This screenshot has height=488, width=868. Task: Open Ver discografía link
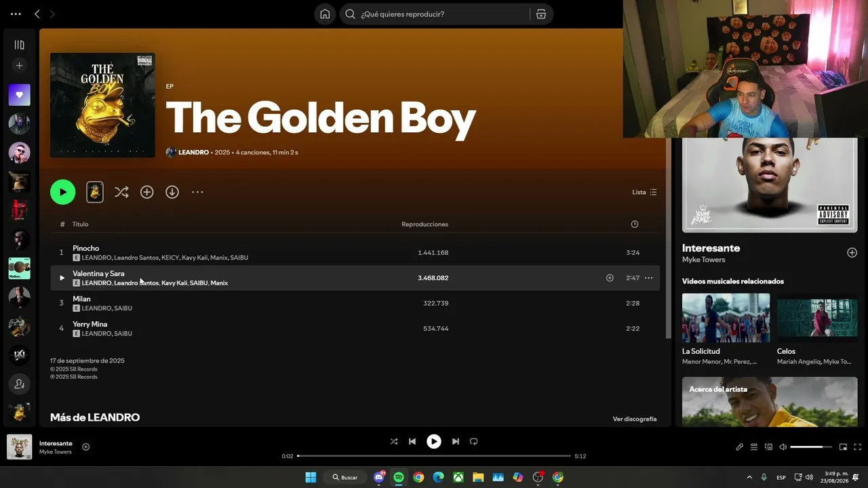635,419
